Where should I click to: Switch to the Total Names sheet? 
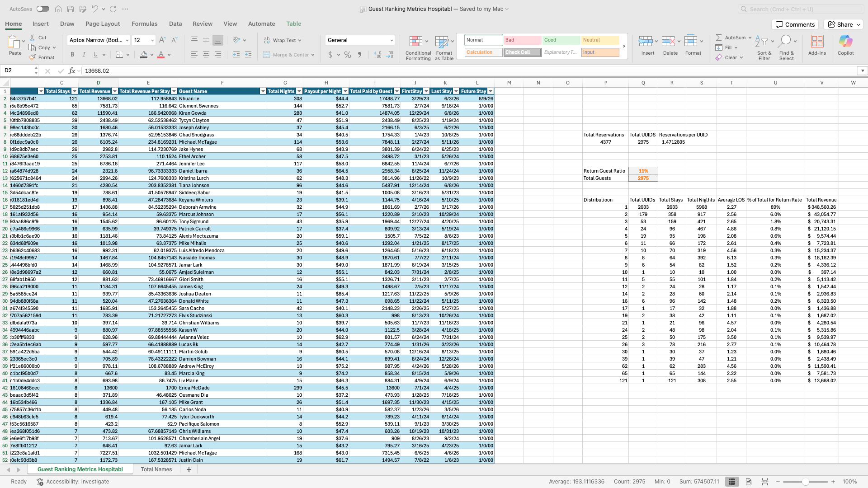click(156, 469)
